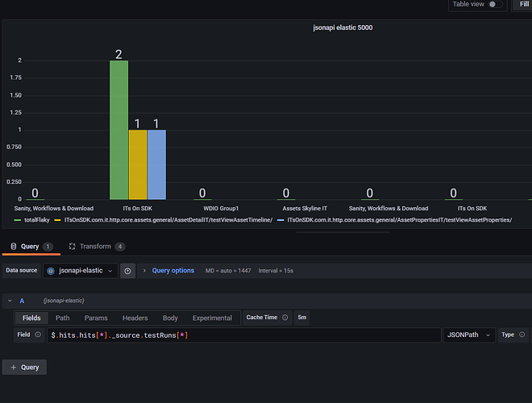This screenshot has height=403, width=532.
Task: Select the Body tab
Action: [170, 318]
